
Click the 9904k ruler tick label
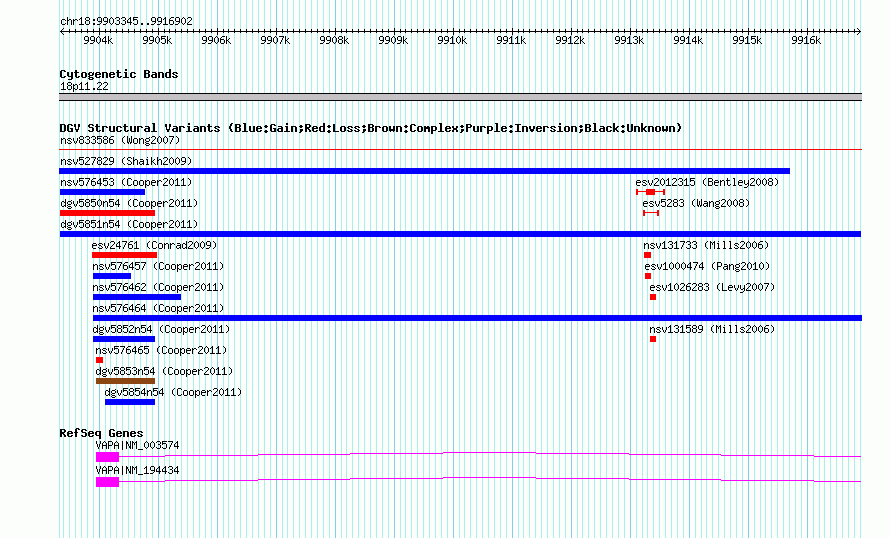click(x=98, y=40)
